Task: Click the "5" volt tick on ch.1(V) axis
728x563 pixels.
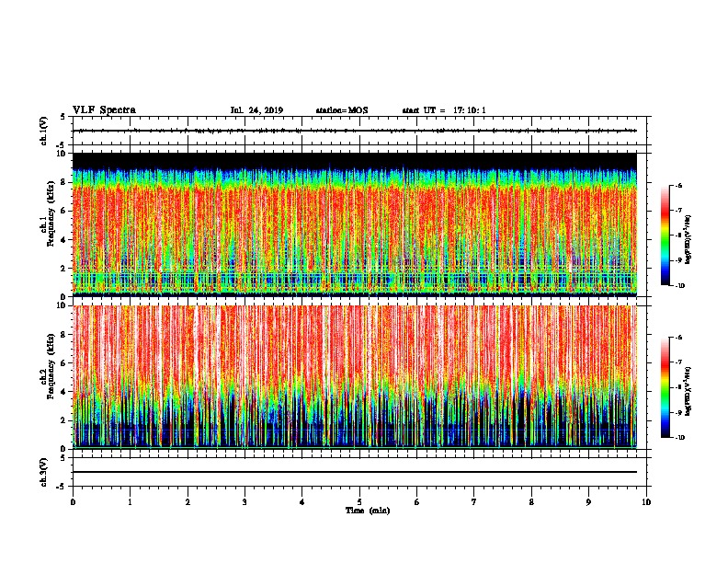Action: [x=63, y=118]
